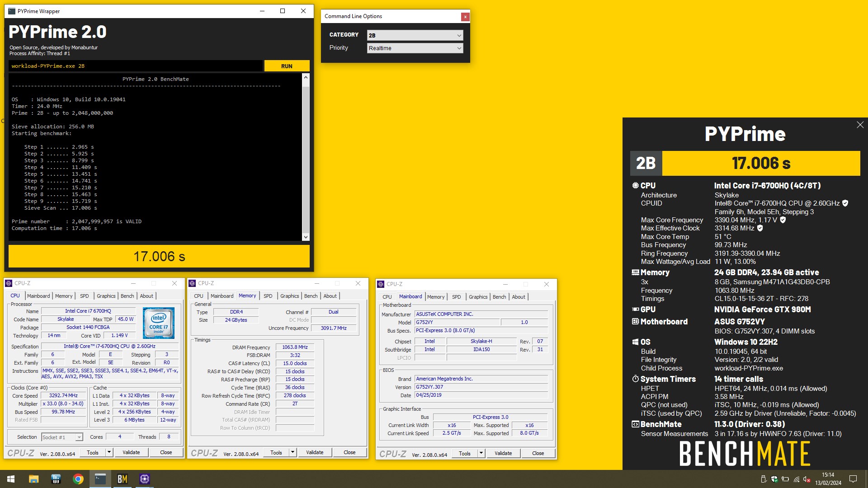Click the workload-PYPrime.exe 2B command field
This screenshot has width=868, height=488.
point(136,66)
